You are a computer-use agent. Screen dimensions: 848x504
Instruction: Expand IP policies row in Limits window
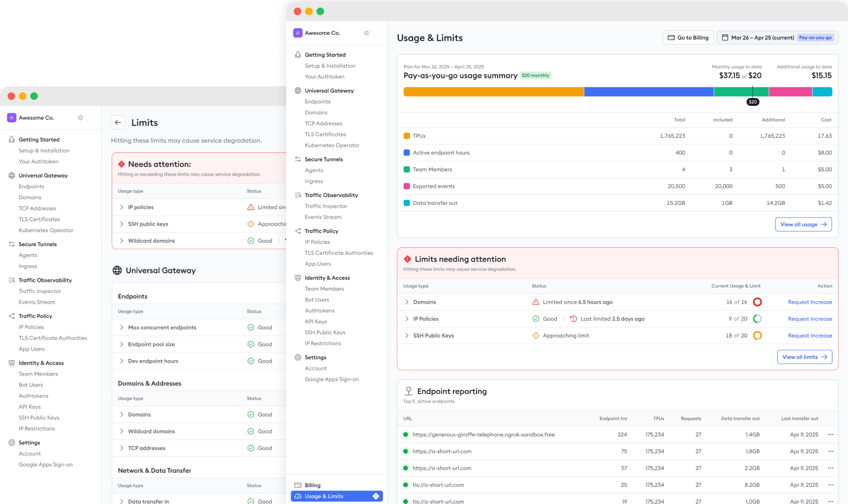click(x=122, y=207)
